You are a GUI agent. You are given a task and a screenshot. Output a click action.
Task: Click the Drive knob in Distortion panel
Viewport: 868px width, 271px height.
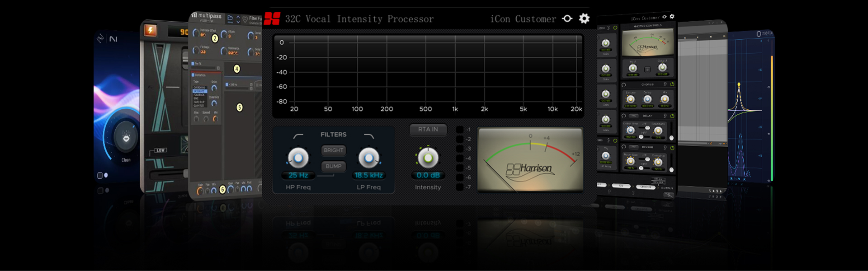tap(214, 88)
